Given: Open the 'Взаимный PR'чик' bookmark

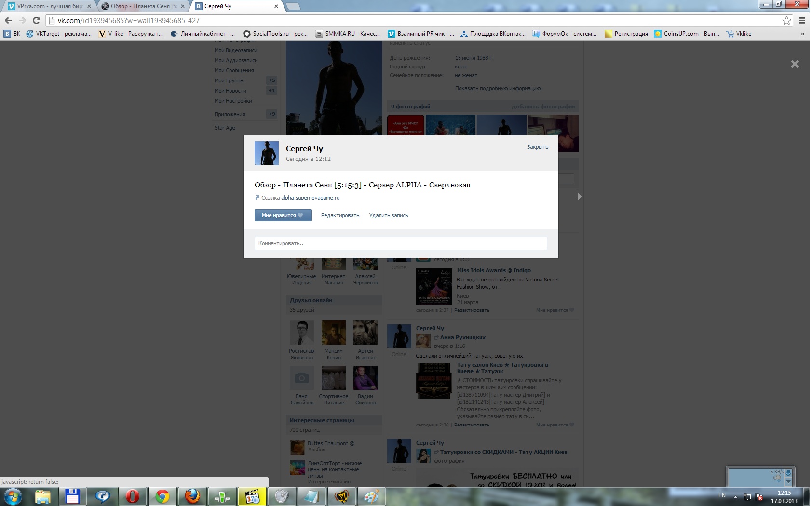Looking at the screenshot, I should (x=421, y=34).
